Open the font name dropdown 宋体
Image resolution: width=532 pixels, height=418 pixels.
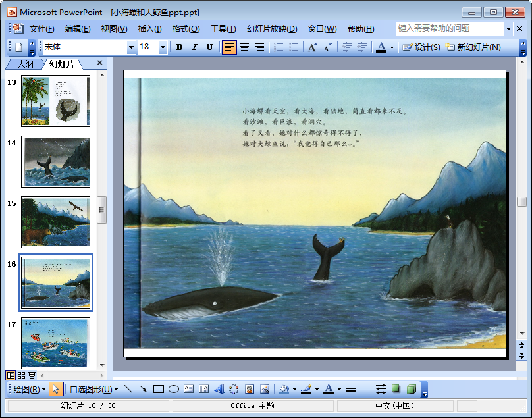click(131, 47)
